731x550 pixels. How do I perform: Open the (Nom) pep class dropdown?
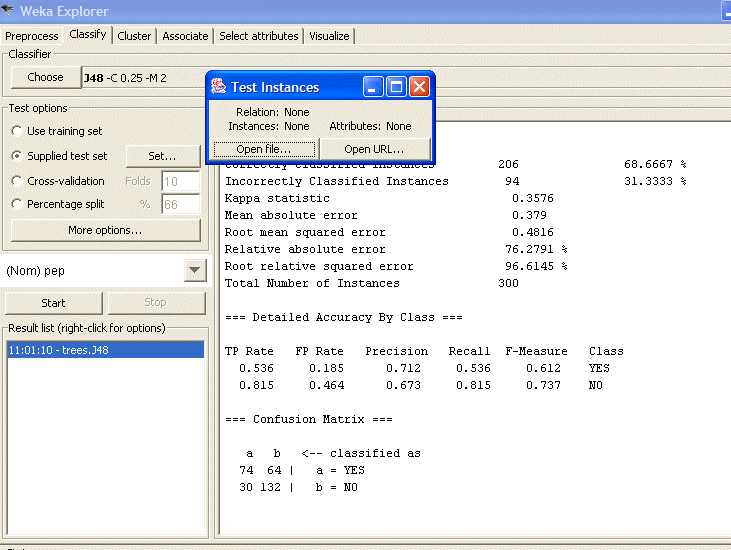point(195,271)
